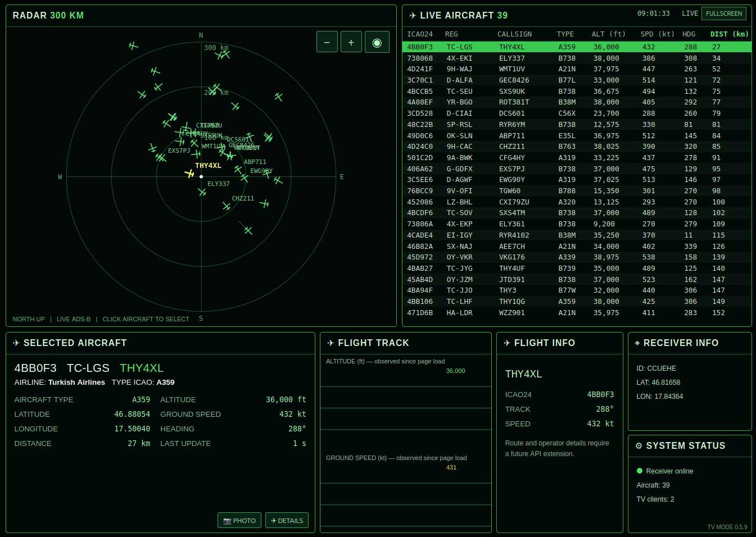Image resolution: width=756 pixels, height=537 pixels.
Task: Select the yellow THY4XL aircraft icon on radar
Action: pyautogui.click(x=189, y=174)
